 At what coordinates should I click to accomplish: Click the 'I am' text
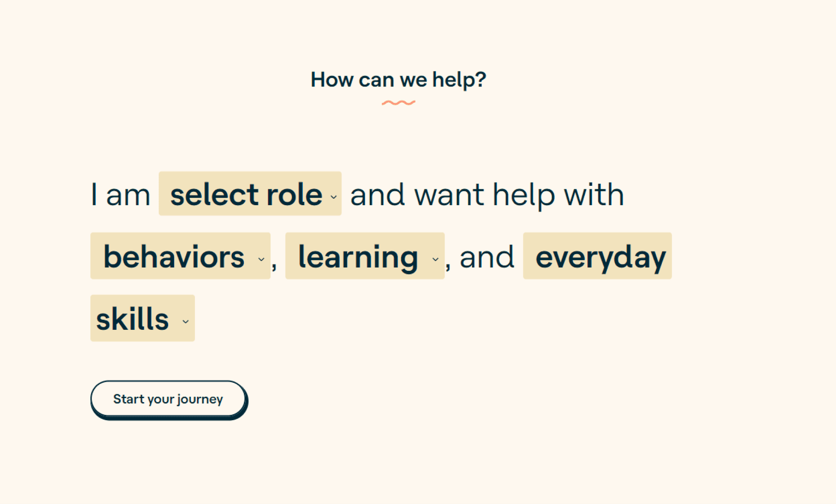(121, 195)
